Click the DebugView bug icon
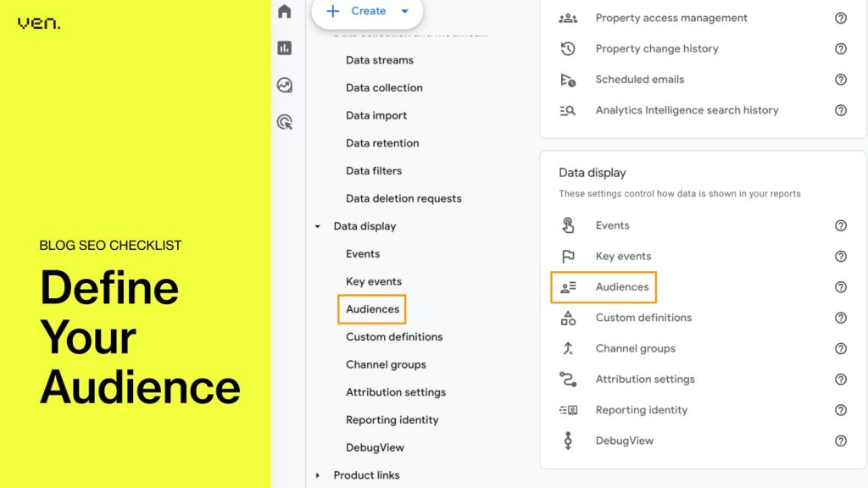This screenshot has width=868, height=488. [568, 441]
